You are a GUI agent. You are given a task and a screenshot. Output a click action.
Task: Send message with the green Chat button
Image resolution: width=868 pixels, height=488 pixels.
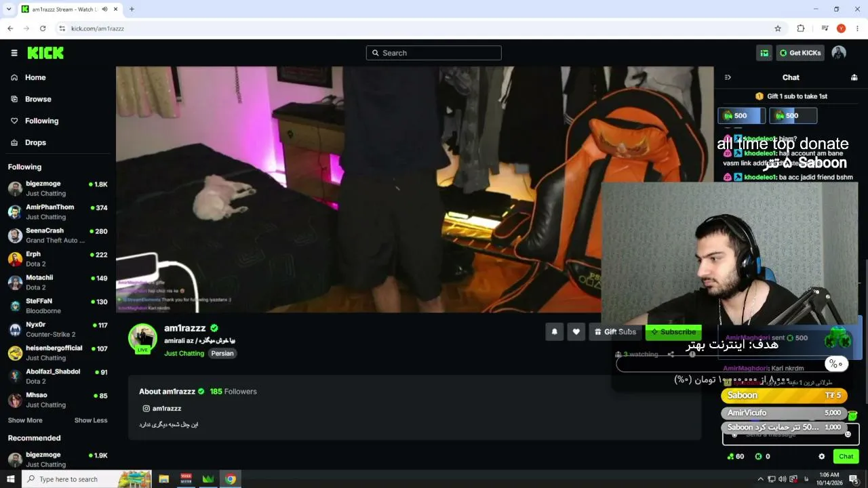846,457
